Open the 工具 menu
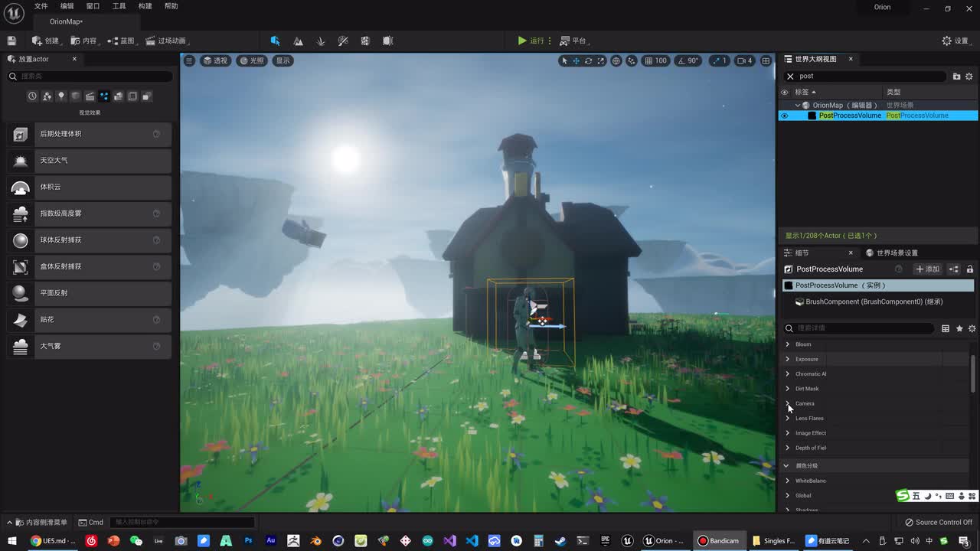The image size is (980, 551). (119, 6)
